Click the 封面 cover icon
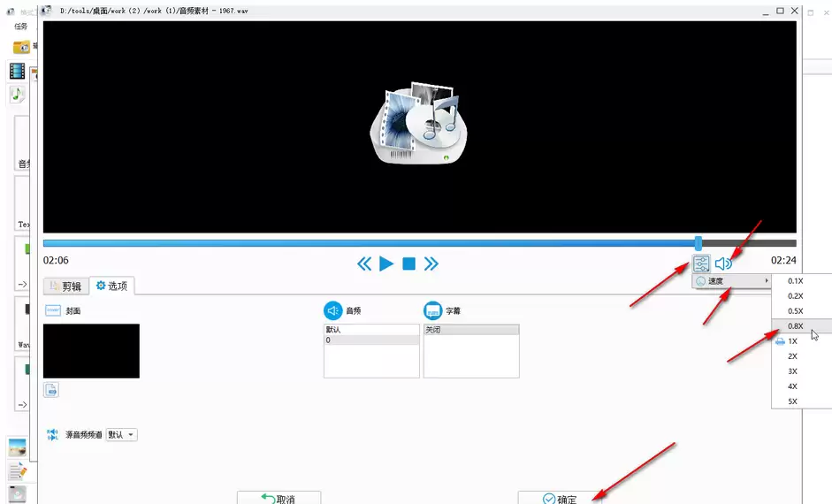 pyautogui.click(x=53, y=310)
